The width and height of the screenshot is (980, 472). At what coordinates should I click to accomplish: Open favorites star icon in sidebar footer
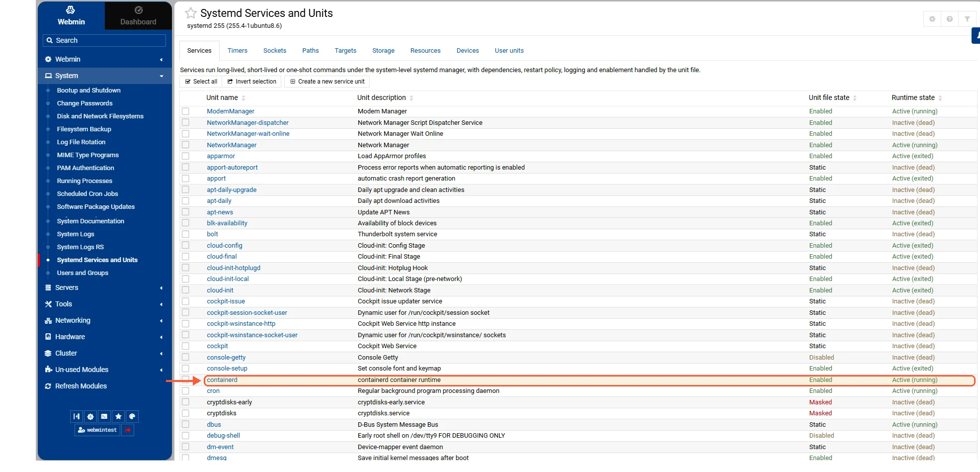tap(118, 416)
